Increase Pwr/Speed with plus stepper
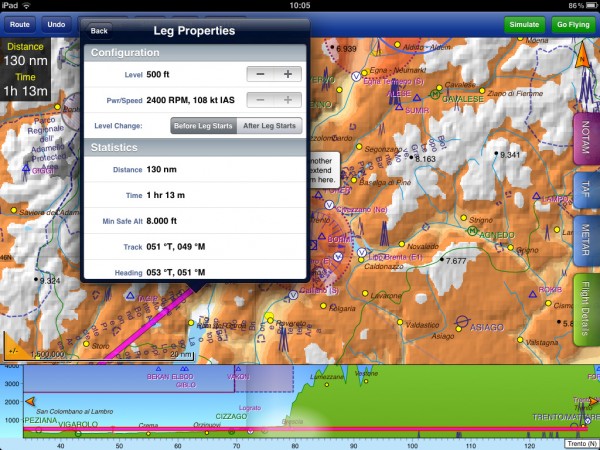600x450 pixels. click(288, 100)
